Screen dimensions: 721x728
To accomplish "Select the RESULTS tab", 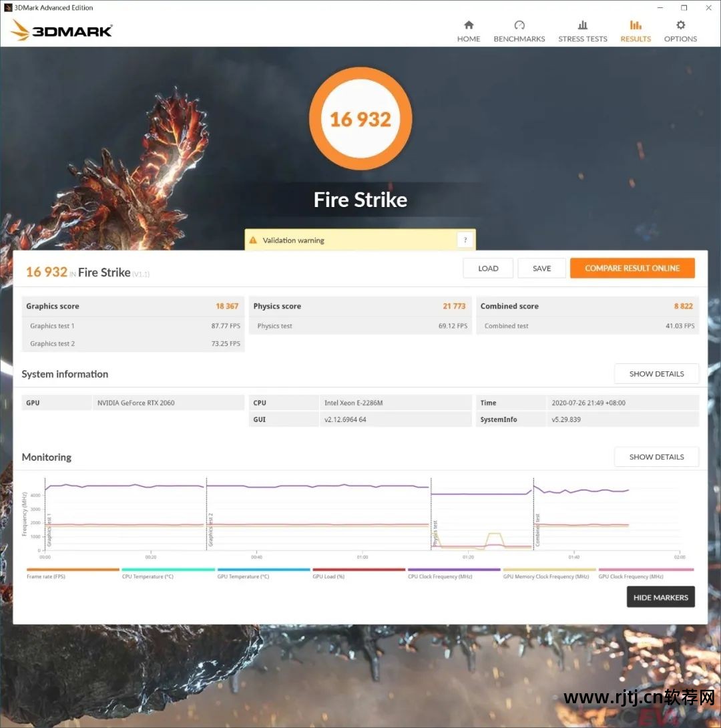I will click(635, 31).
